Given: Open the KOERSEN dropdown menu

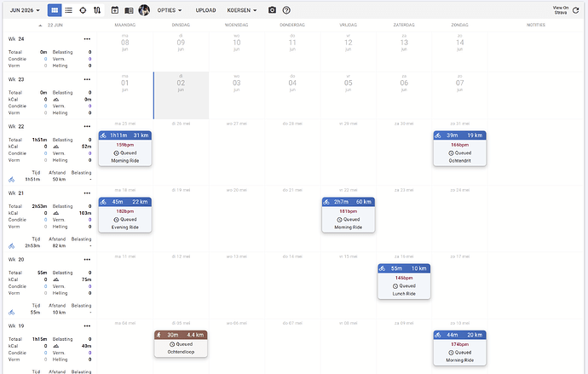Looking at the screenshot, I should tap(242, 10).
